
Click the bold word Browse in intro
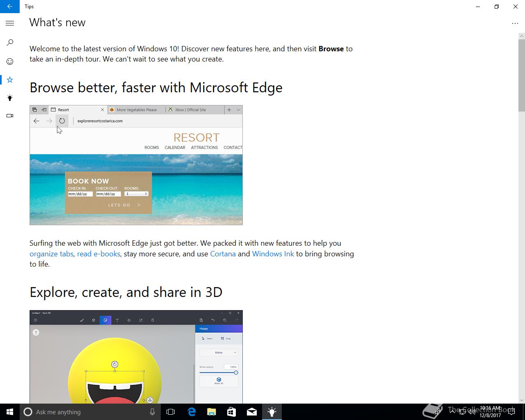[331, 49]
